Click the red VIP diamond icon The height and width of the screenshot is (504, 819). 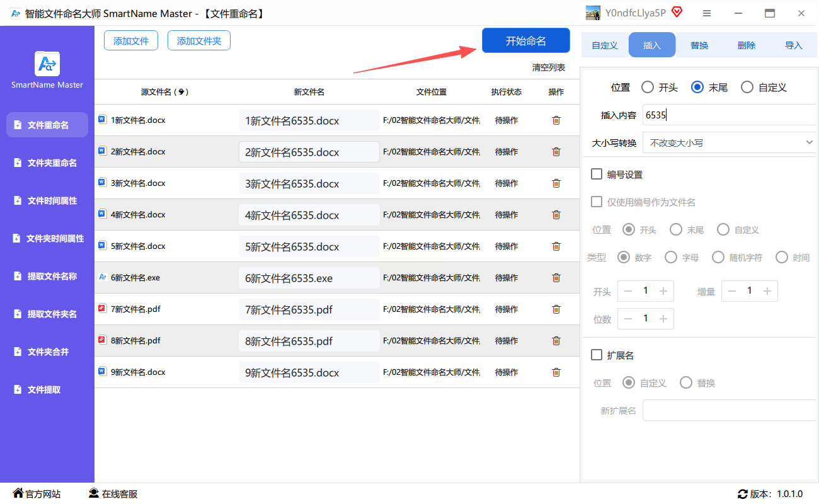click(677, 13)
